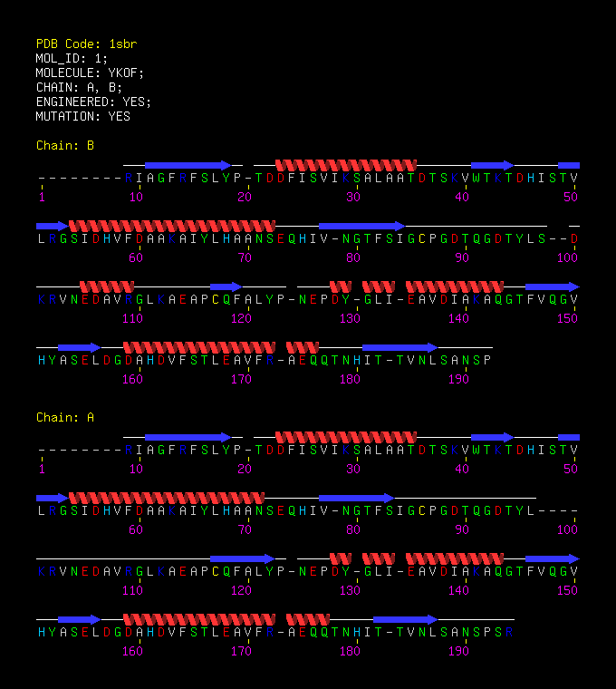Screen dimensions: 616x689
Task: Select the 'CHAIN: A, B;' line
Action: (x=79, y=87)
